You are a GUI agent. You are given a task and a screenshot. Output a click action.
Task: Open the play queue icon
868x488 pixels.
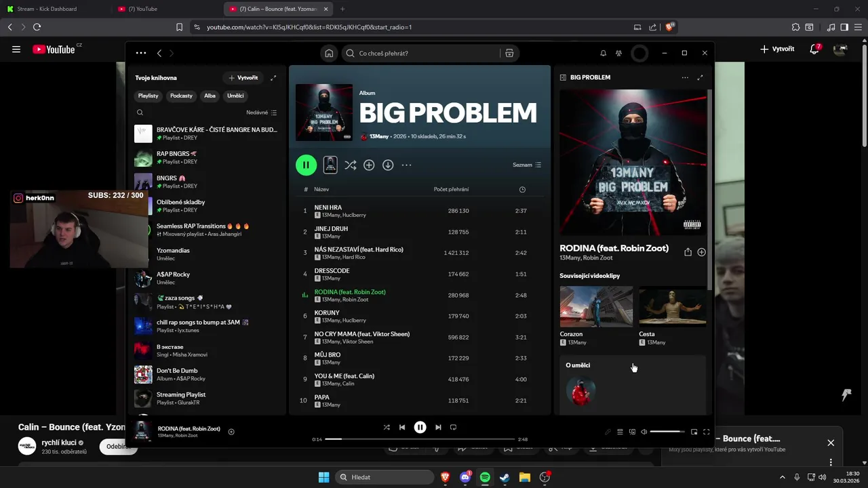click(x=620, y=432)
